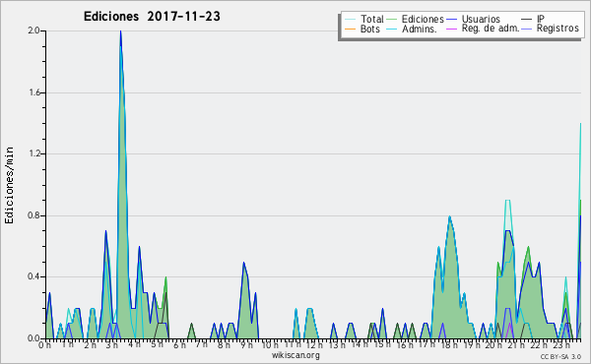
Task: Click the '0 h' x-axis label
Action: pyautogui.click(x=45, y=345)
